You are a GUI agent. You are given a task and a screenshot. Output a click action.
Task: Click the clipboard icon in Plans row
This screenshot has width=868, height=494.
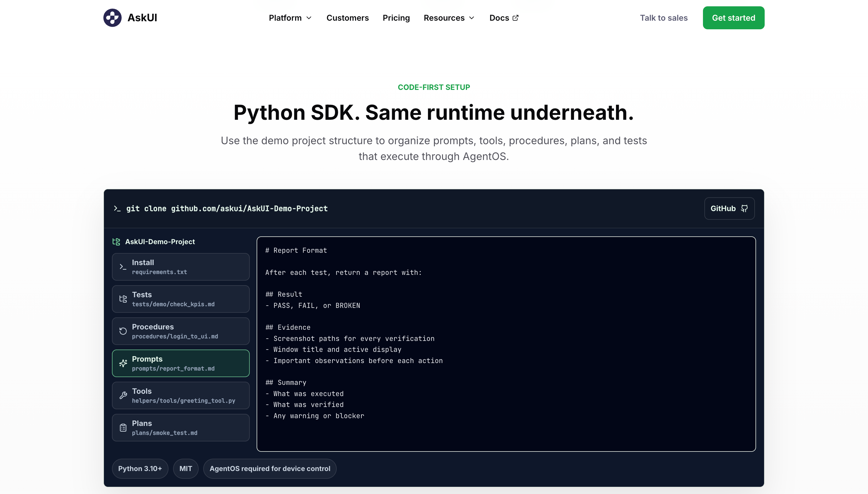click(123, 428)
